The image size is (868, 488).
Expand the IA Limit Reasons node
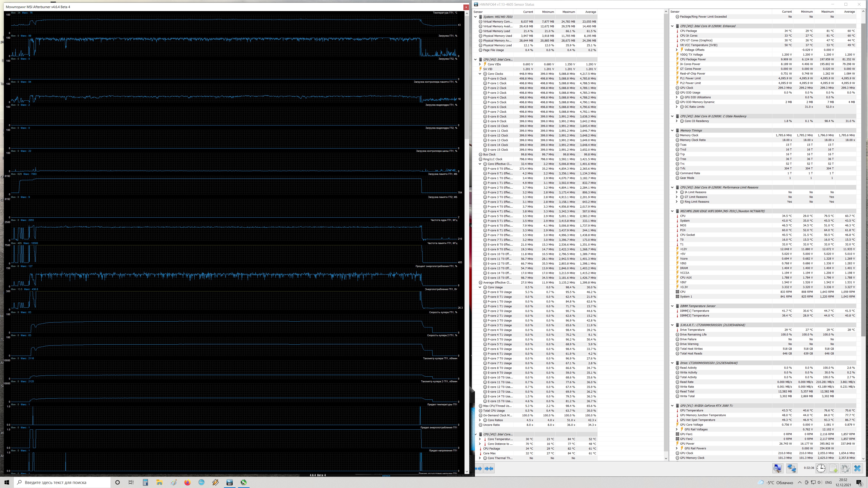677,192
